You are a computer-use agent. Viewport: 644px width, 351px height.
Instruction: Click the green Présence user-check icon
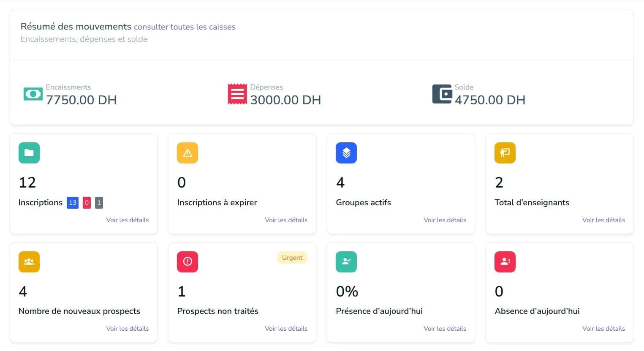(x=346, y=262)
